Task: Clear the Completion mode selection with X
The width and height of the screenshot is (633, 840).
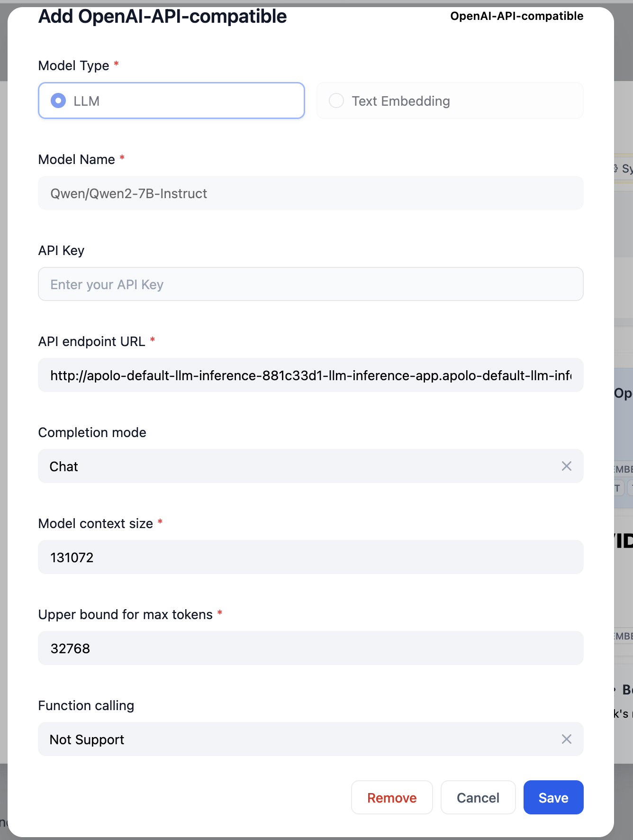Action: coord(566,466)
